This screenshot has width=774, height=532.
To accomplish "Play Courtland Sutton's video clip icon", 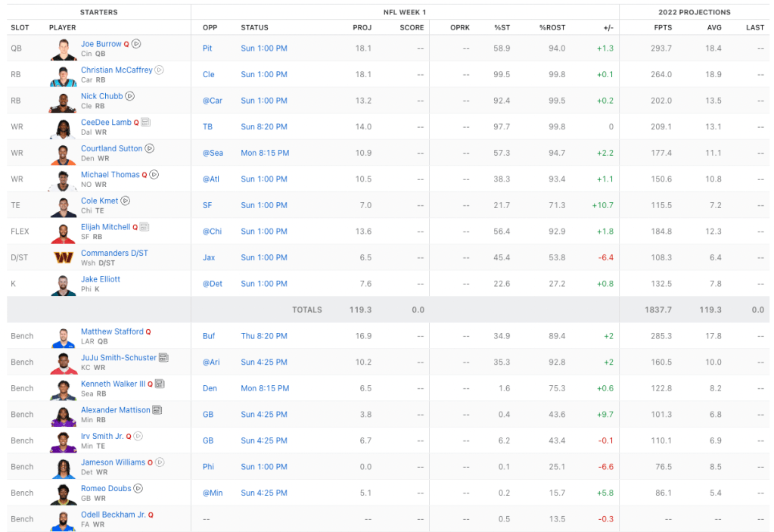I will [x=150, y=148].
